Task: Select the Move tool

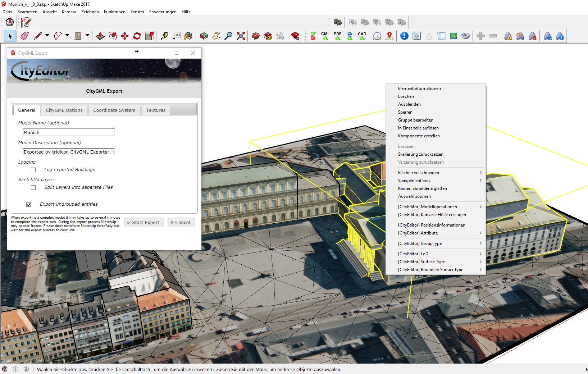Action: click(125, 36)
